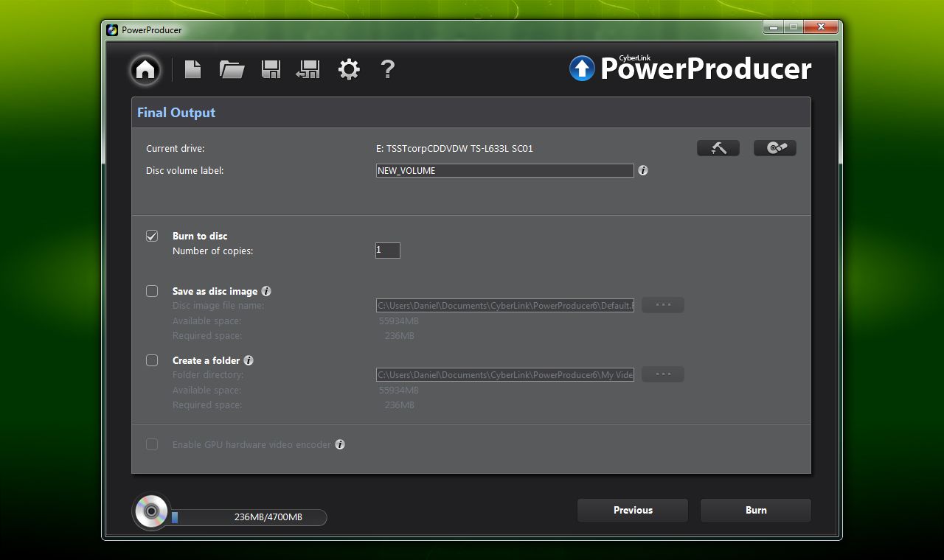The height and width of the screenshot is (560, 944).
Task: Click info icon beside disc volume label
Action: coord(643,170)
